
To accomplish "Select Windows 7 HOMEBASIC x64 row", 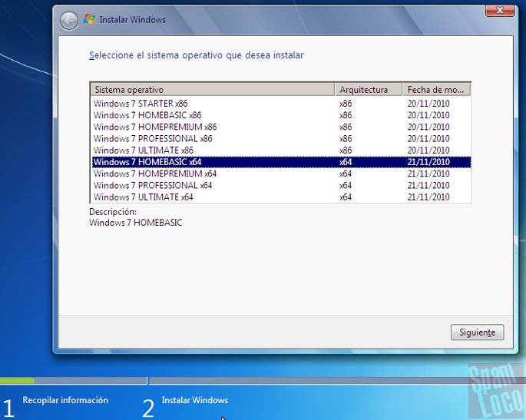I will (281, 162).
